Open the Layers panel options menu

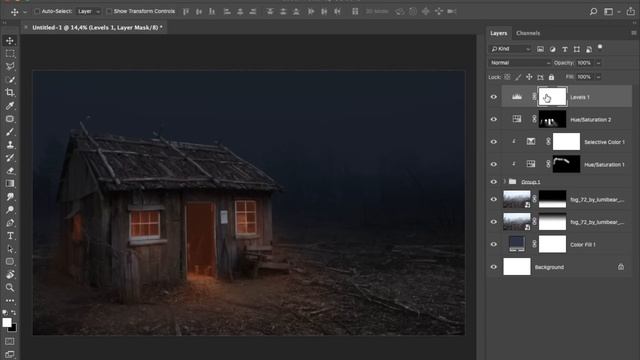[633, 33]
